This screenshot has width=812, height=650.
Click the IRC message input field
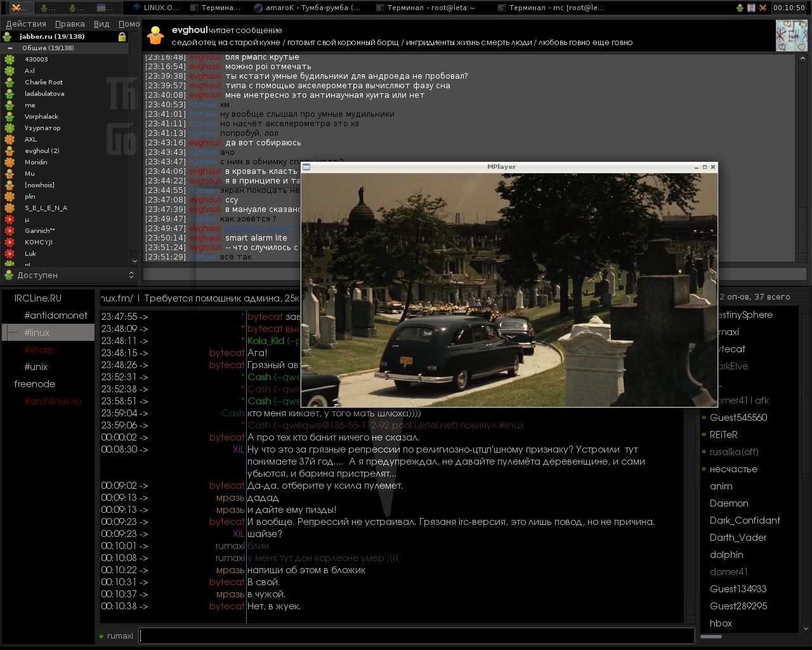click(416, 635)
